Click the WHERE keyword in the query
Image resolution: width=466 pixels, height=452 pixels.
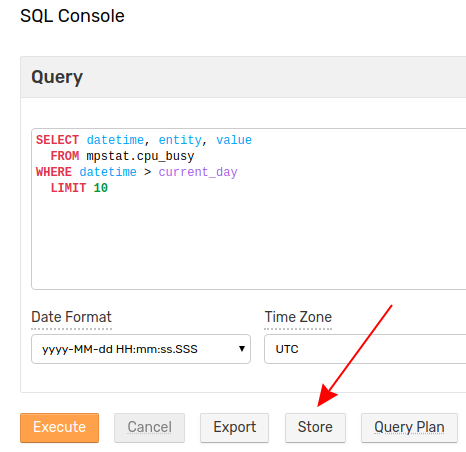coord(54,172)
